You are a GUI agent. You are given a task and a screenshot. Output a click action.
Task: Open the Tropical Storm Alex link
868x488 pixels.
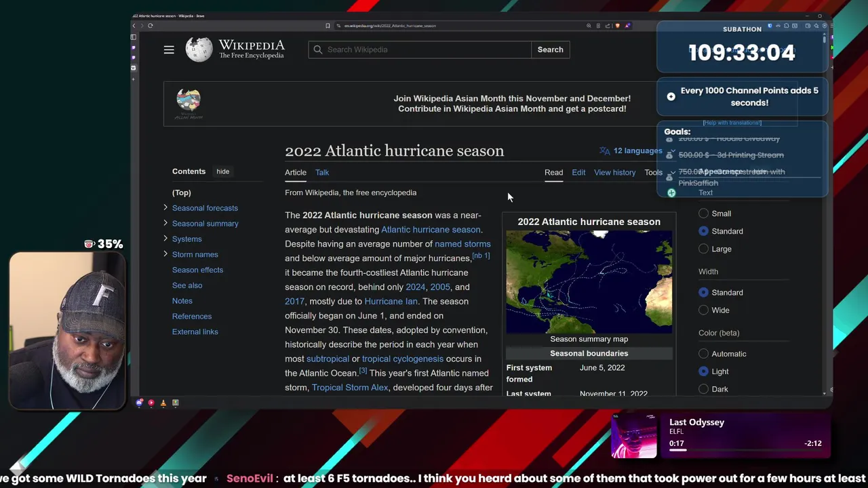point(350,388)
